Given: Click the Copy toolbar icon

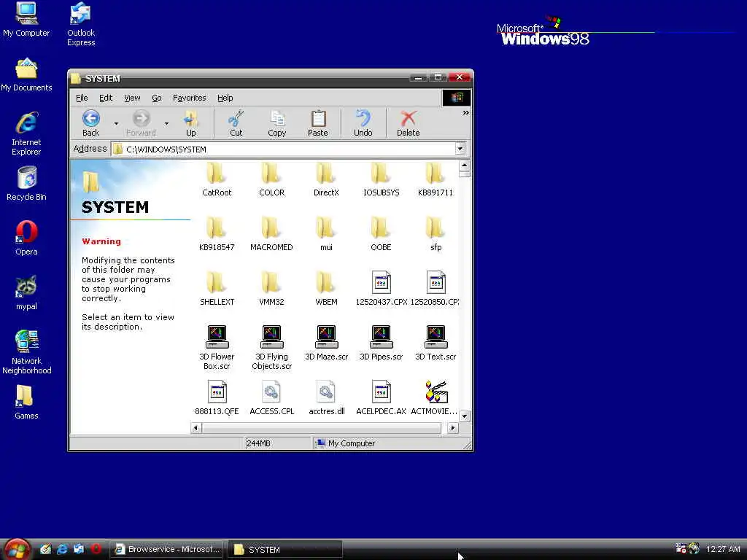Looking at the screenshot, I should [x=276, y=123].
